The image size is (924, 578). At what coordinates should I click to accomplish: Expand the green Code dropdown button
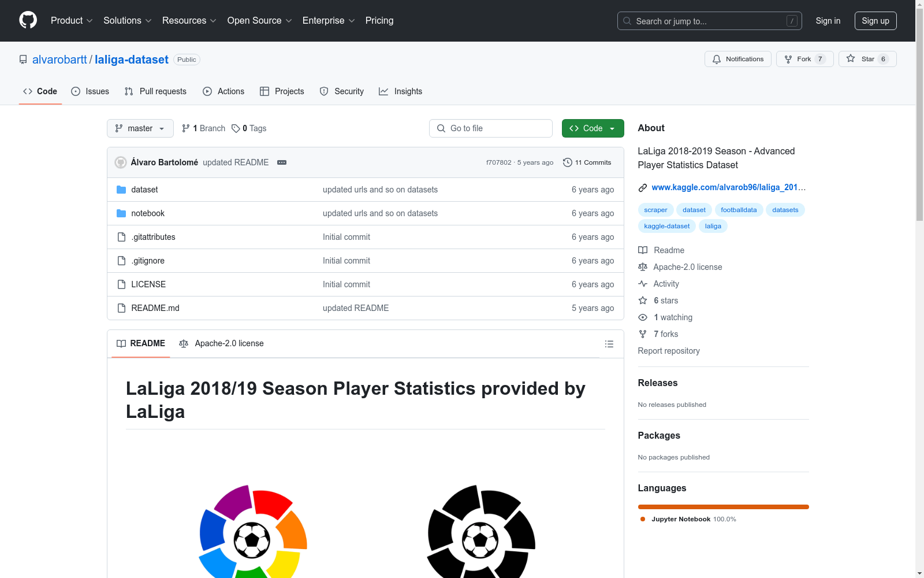(593, 128)
